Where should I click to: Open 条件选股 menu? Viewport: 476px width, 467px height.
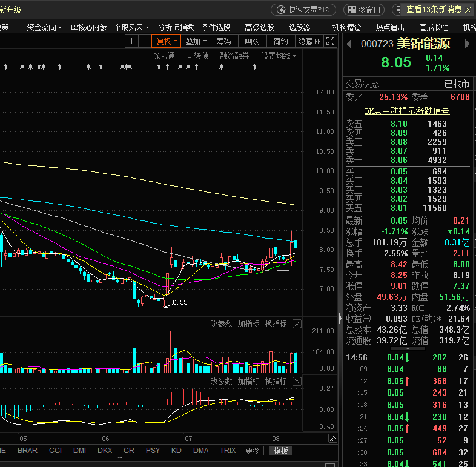[x=216, y=28]
